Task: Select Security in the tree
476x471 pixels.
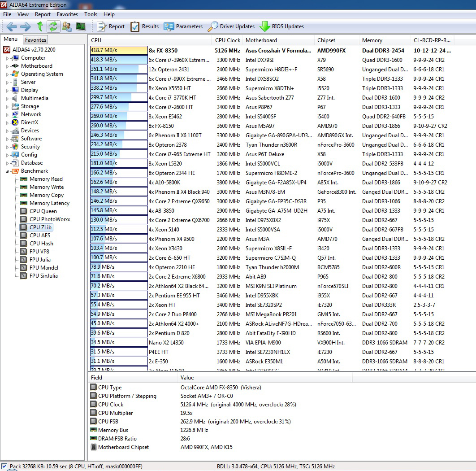Action: (30, 147)
